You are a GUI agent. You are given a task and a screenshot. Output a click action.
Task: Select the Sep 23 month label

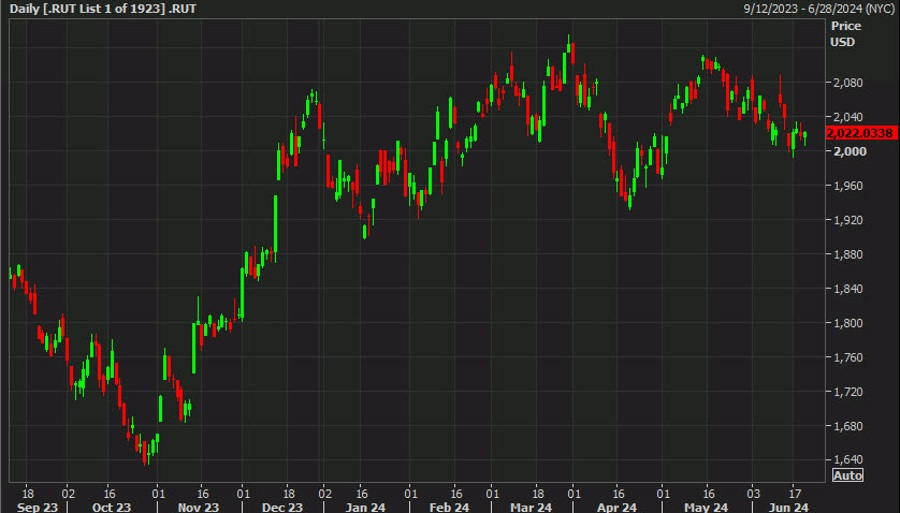pos(38,507)
